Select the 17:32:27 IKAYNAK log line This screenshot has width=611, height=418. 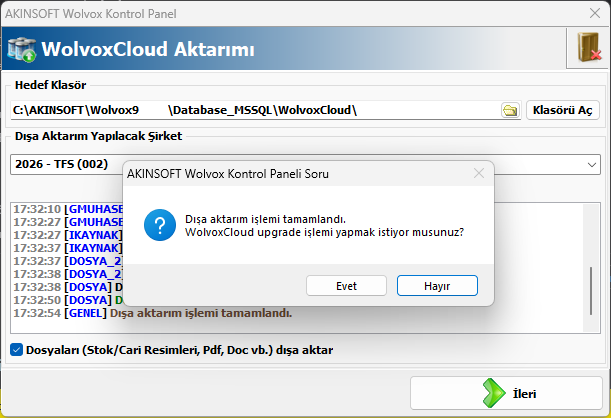pyautogui.click(x=68, y=235)
